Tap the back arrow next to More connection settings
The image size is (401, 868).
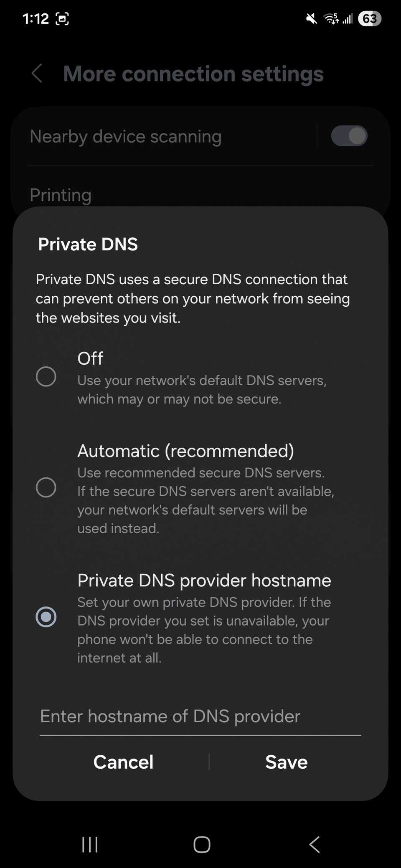37,74
